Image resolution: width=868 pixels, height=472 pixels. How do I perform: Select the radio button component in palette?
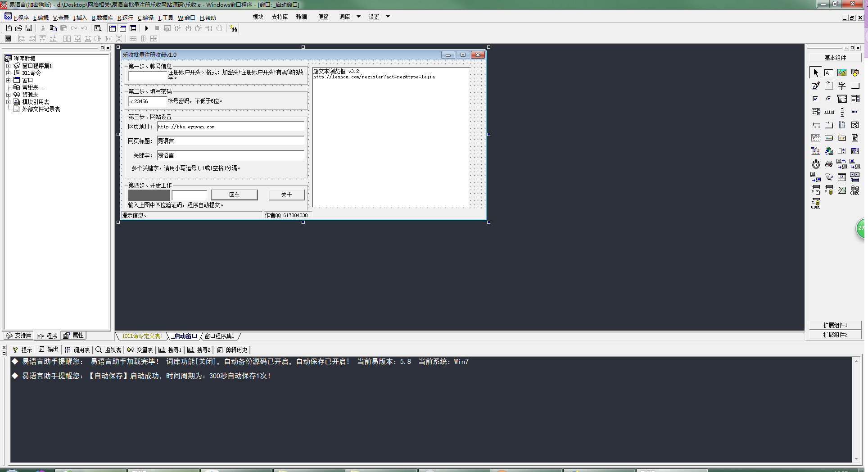coord(828,99)
